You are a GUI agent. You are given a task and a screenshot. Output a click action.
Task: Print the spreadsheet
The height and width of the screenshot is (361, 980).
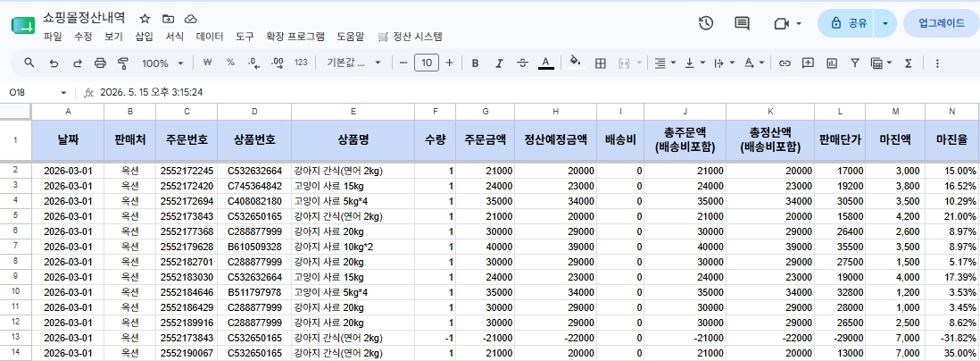(100, 63)
